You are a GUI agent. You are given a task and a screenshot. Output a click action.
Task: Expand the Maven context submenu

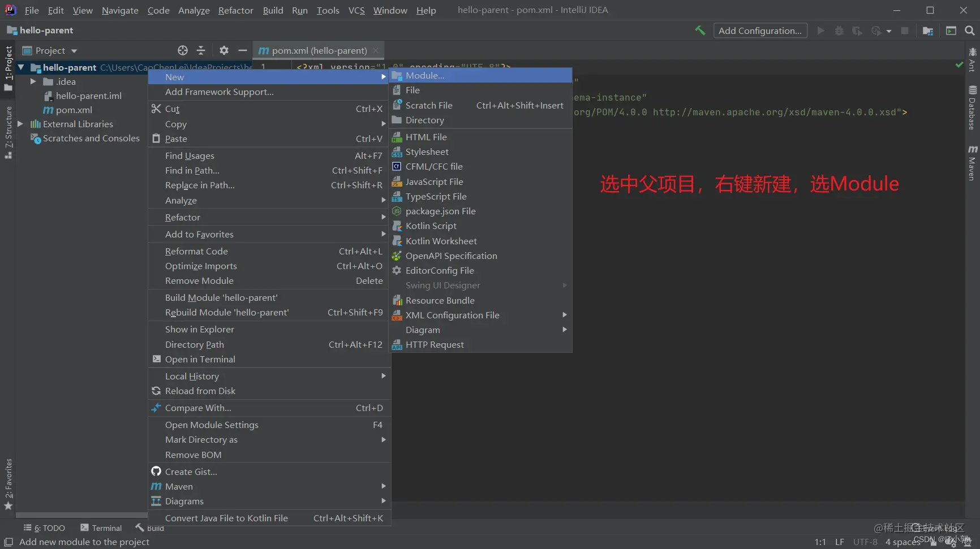point(269,486)
